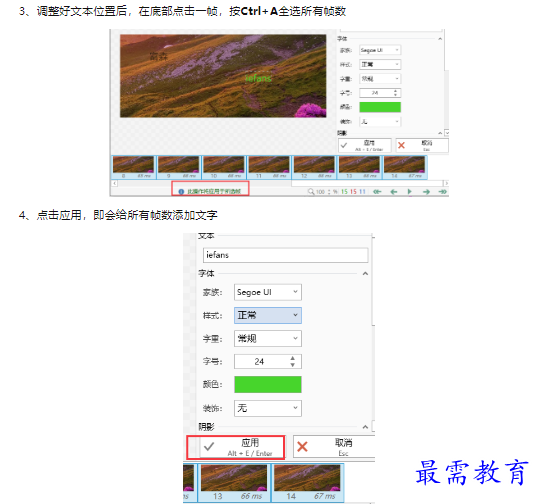Select frame 8 thumbnail in upper timeline
Screen dimensions: 537x504
(x=133, y=167)
